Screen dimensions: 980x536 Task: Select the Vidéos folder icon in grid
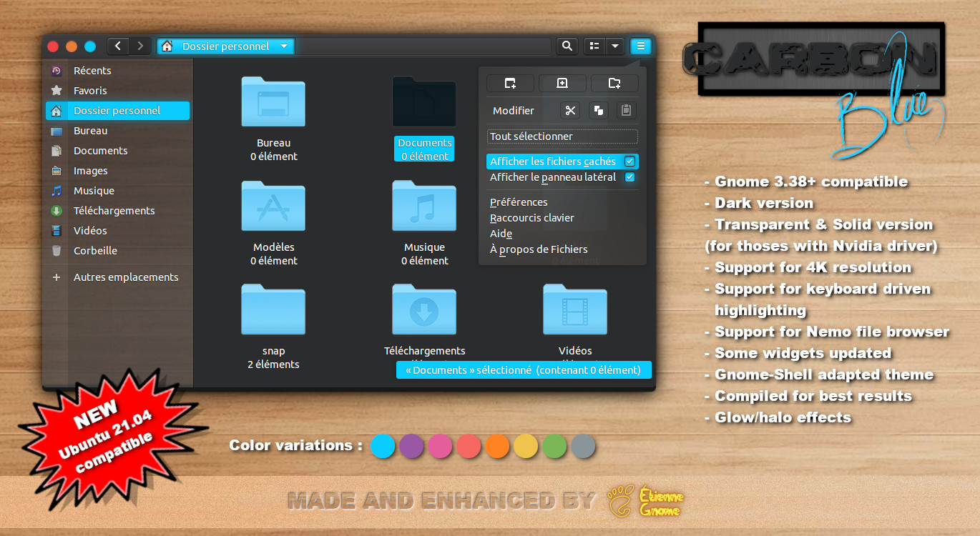click(575, 309)
